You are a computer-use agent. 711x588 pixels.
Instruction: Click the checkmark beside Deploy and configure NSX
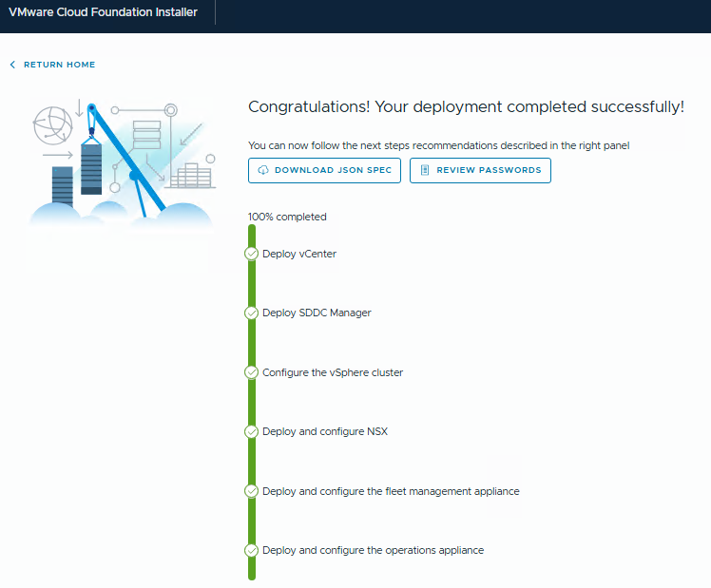(x=252, y=431)
